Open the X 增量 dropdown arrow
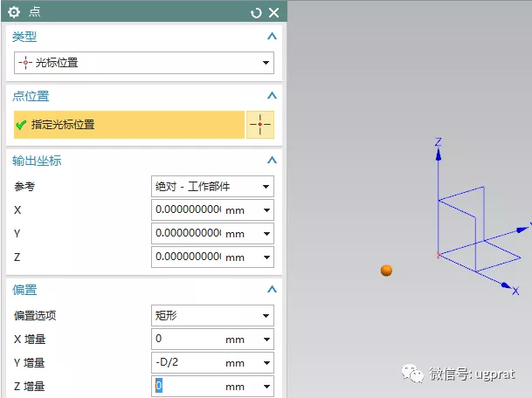 pos(266,340)
